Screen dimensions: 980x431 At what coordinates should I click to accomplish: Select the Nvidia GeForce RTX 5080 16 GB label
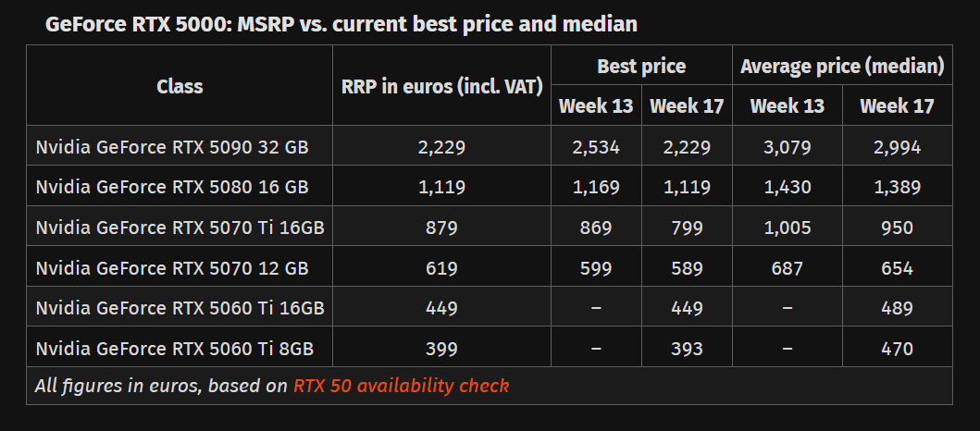click(x=172, y=187)
